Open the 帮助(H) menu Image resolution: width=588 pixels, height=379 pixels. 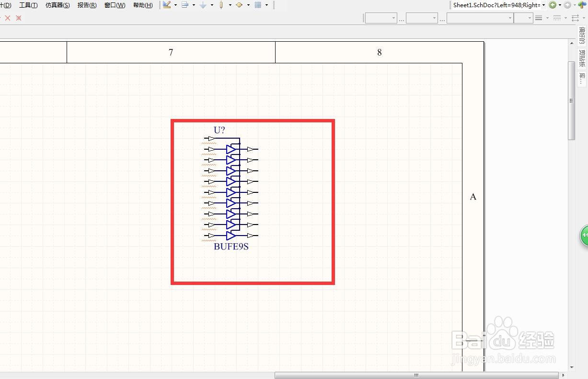143,5
